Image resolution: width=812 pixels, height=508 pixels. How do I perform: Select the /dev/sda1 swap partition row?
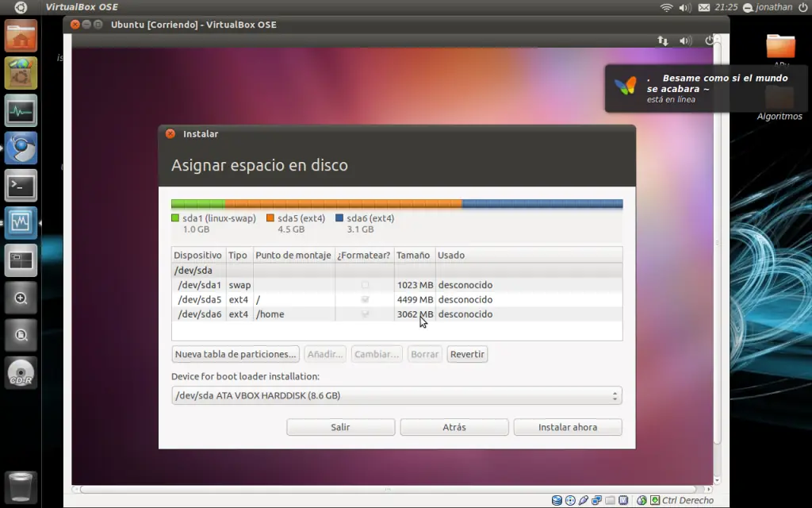point(396,285)
